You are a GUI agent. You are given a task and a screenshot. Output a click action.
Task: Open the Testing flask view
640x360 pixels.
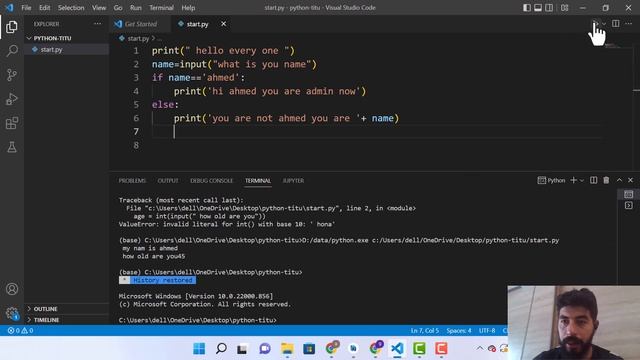pos(12,147)
